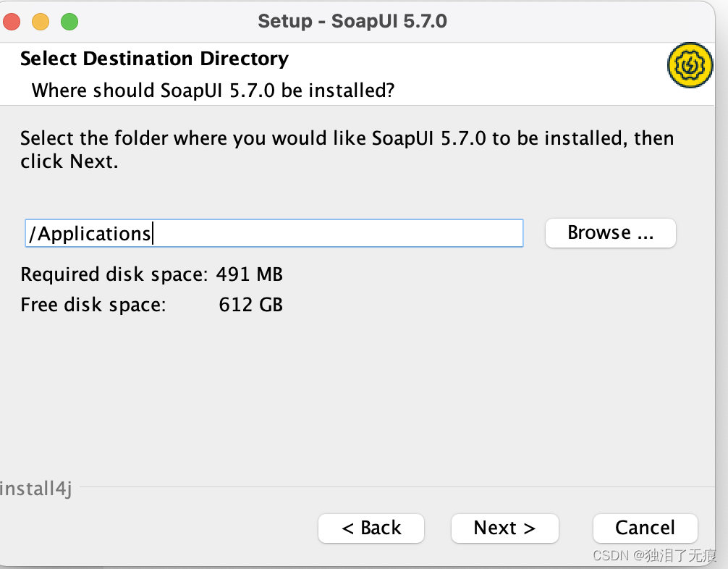This screenshot has height=569, width=728.
Task: Proceed by clicking Next >
Action: pyautogui.click(x=504, y=528)
